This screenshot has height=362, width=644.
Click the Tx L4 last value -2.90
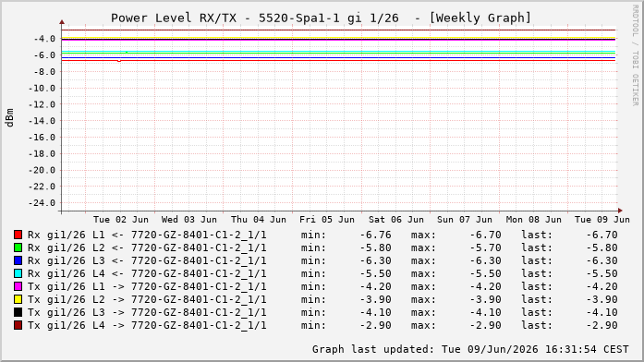click(x=601, y=325)
